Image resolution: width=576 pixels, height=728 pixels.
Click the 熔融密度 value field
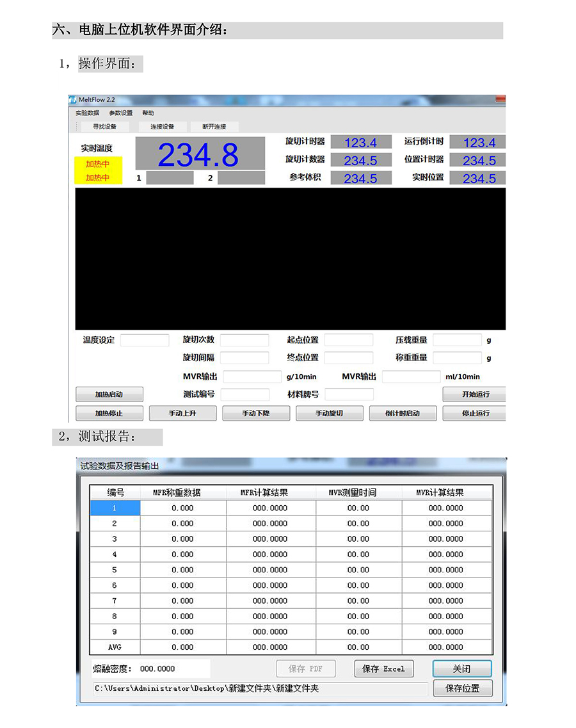tap(173, 669)
